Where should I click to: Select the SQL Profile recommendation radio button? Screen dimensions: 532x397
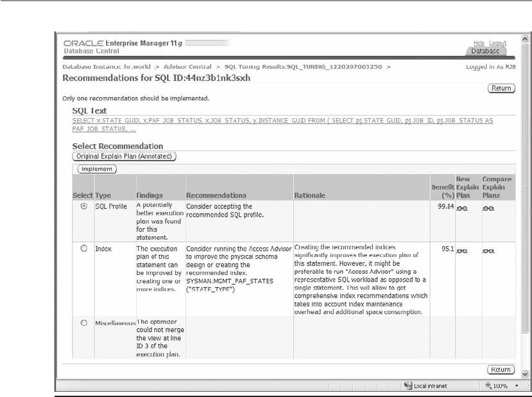pos(84,206)
